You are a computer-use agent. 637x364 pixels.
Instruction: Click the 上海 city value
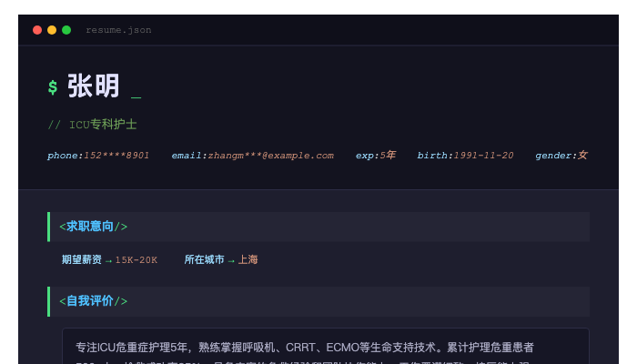click(x=248, y=259)
